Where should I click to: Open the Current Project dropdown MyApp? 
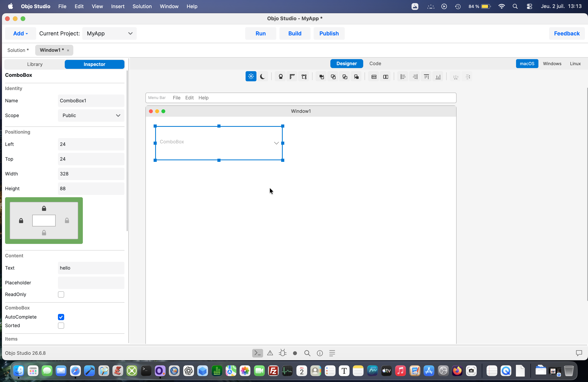point(109,33)
